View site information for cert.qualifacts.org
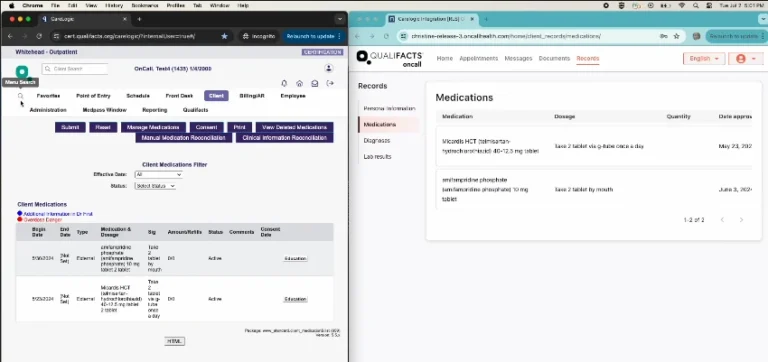This screenshot has width=768, height=362. point(56,36)
